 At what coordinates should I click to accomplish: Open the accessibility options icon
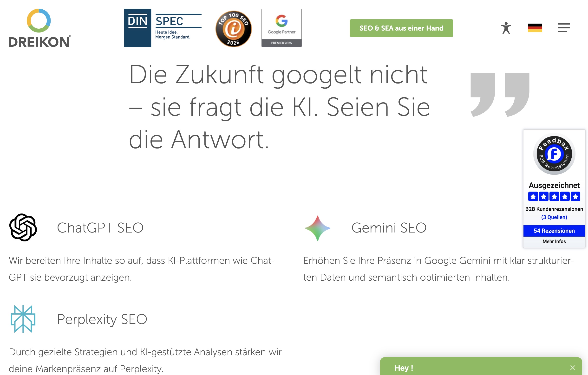click(506, 28)
